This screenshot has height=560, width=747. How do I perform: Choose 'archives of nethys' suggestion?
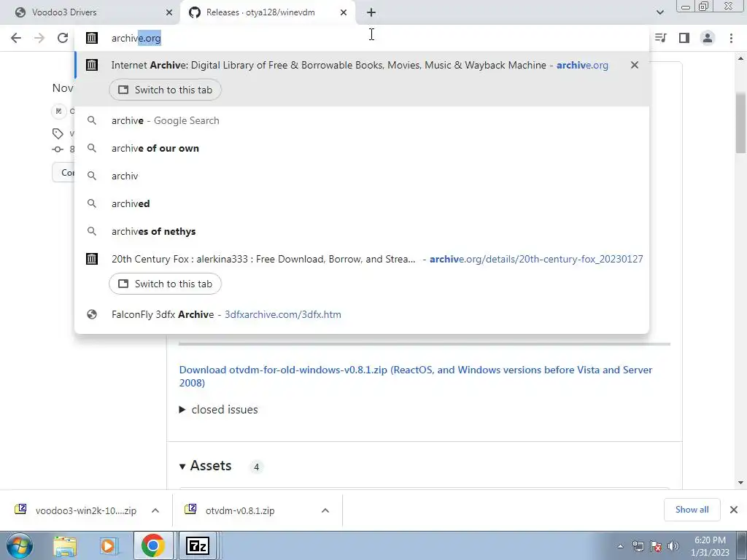click(x=362, y=231)
